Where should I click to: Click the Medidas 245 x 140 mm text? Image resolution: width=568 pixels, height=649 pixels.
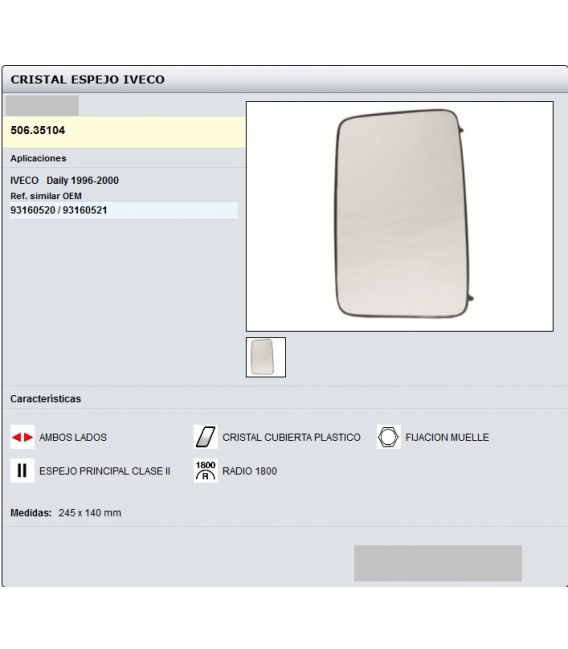66,513
